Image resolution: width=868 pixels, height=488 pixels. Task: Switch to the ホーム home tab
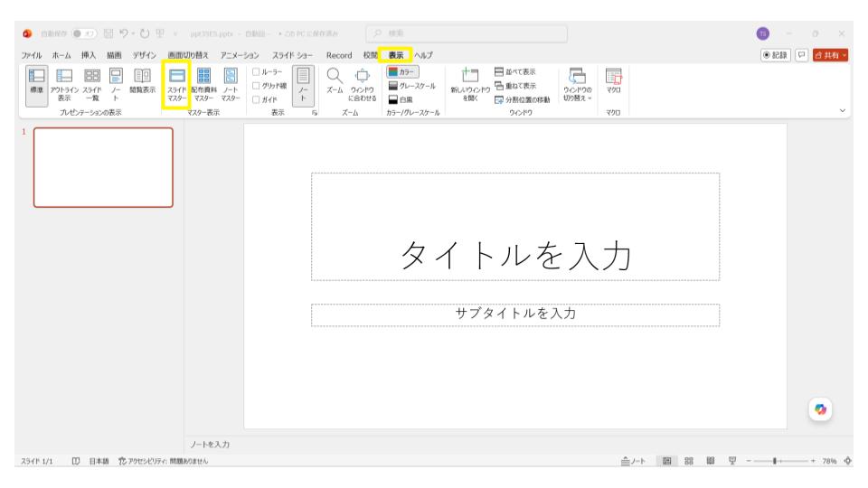[x=61, y=55]
